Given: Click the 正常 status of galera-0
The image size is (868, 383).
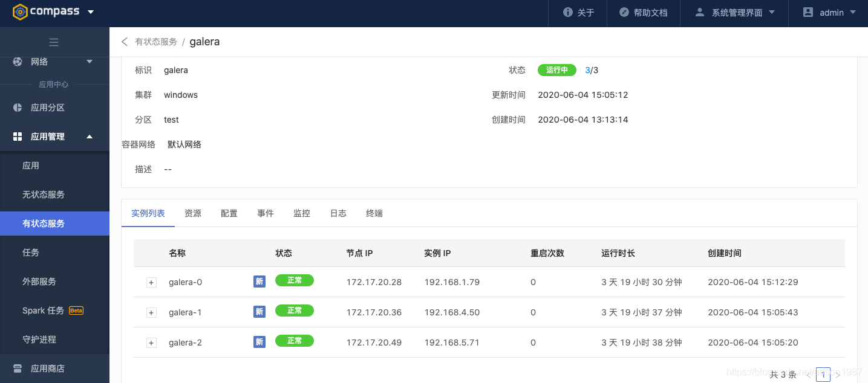Looking at the screenshot, I should click(295, 280).
